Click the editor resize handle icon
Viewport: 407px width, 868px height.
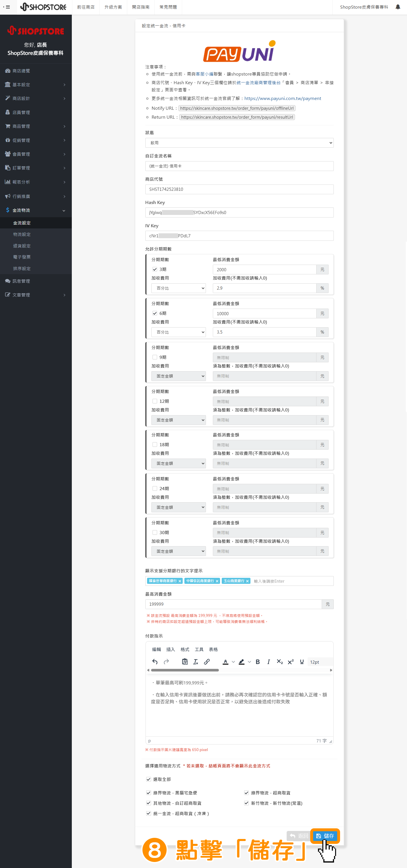(331, 741)
